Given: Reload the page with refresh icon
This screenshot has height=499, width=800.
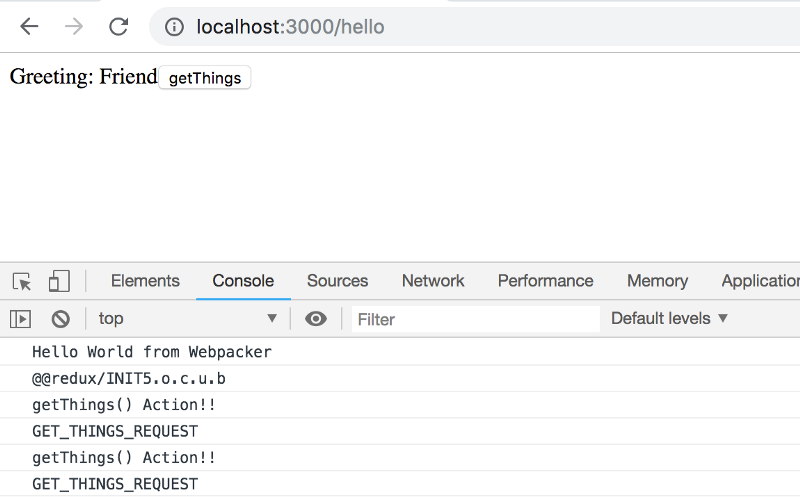Looking at the screenshot, I should [119, 27].
